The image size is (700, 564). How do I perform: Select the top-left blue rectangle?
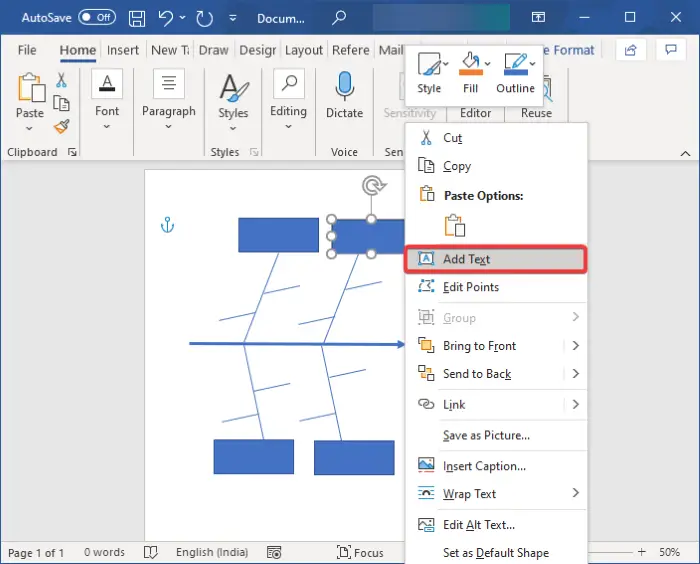(x=278, y=235)
